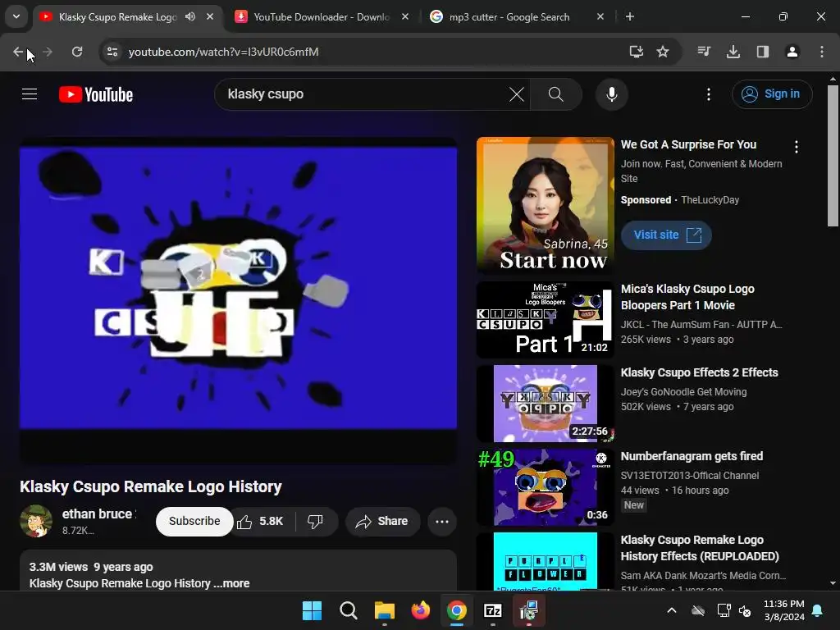This screenshot has height=630, width=840.
Task: Open We Got A Surprise For You ad title
Action: (x=688, y=144)
